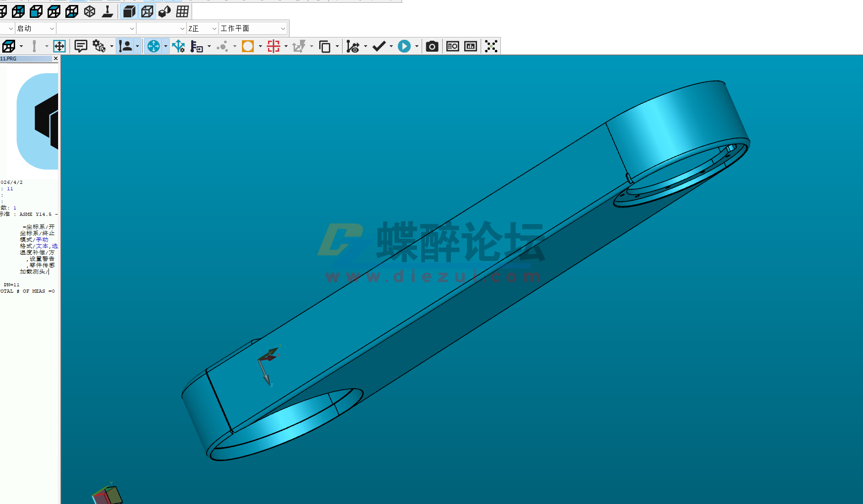Open the camera screenshot tool
Screen dimensions: 863x504
pos(432,46)
